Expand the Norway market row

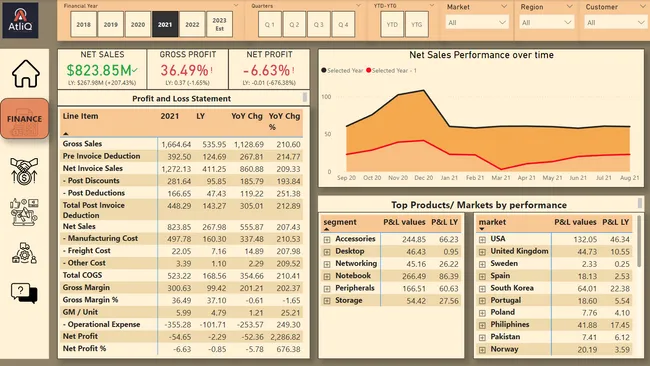tap(482, 350)
